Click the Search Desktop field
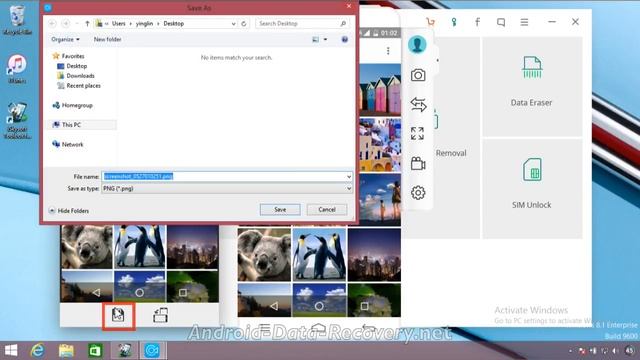 coord(302,24)
